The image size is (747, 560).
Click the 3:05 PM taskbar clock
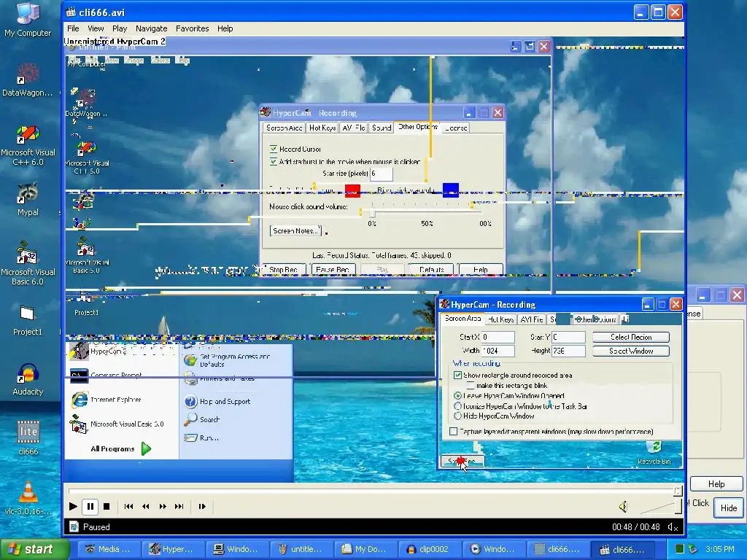719,549
